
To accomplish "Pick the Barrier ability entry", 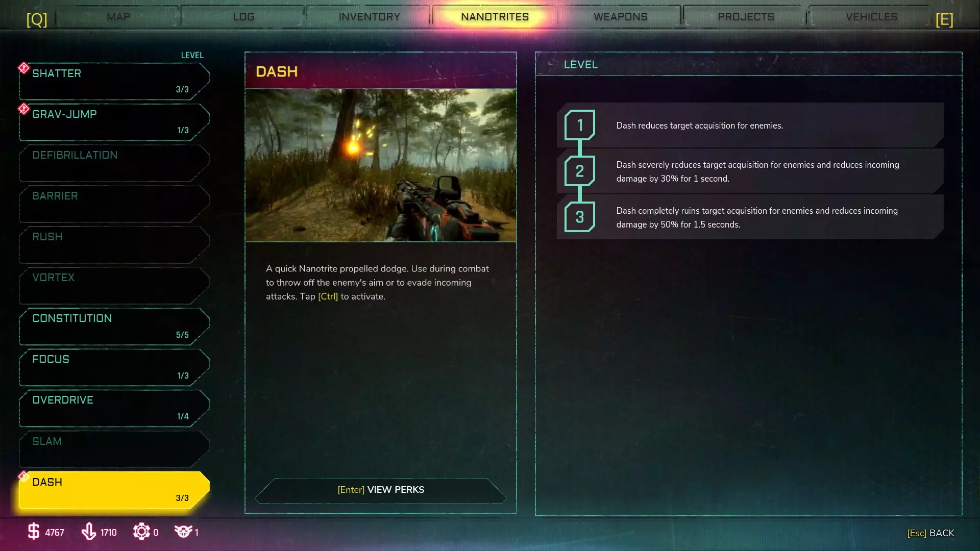I will click(114, 204).
